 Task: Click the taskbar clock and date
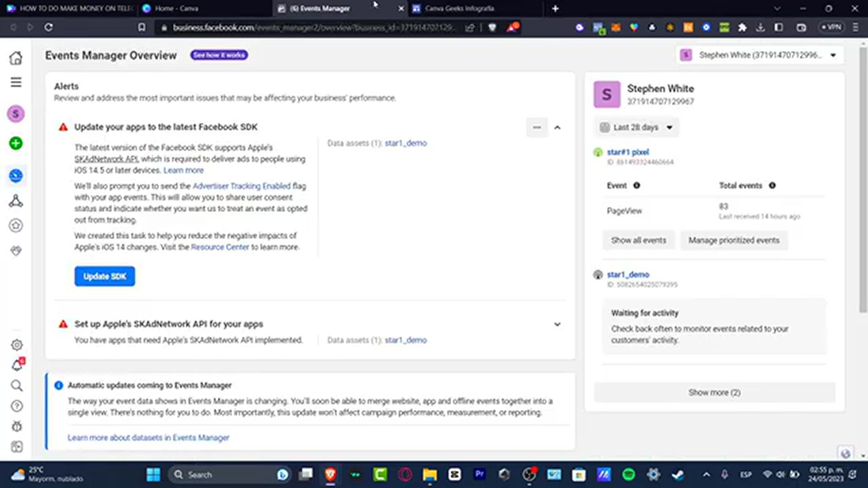click(x=826, y=474)
